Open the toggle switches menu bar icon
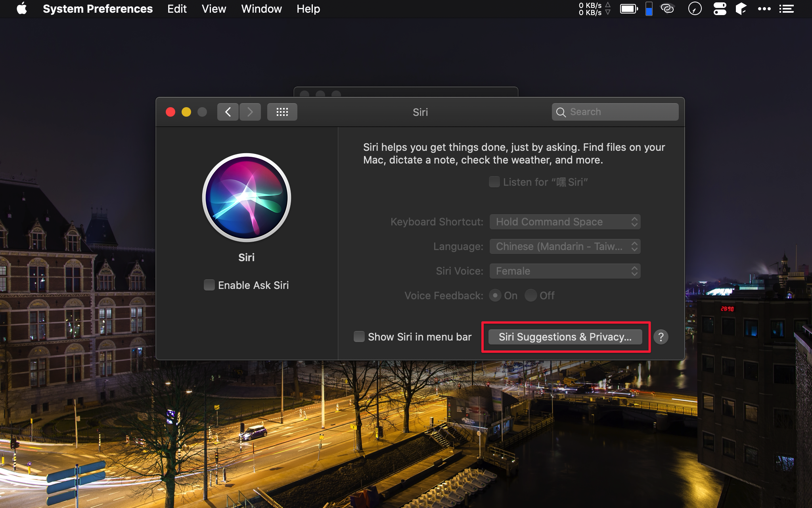Screen dimensions: 812x508 click(720, 9)
